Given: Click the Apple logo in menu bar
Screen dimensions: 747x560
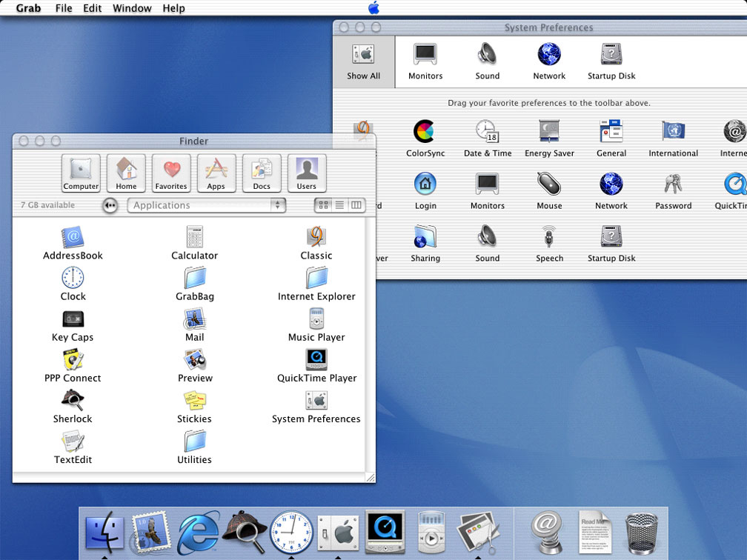Looking at the screenshot, I should 373,7.
